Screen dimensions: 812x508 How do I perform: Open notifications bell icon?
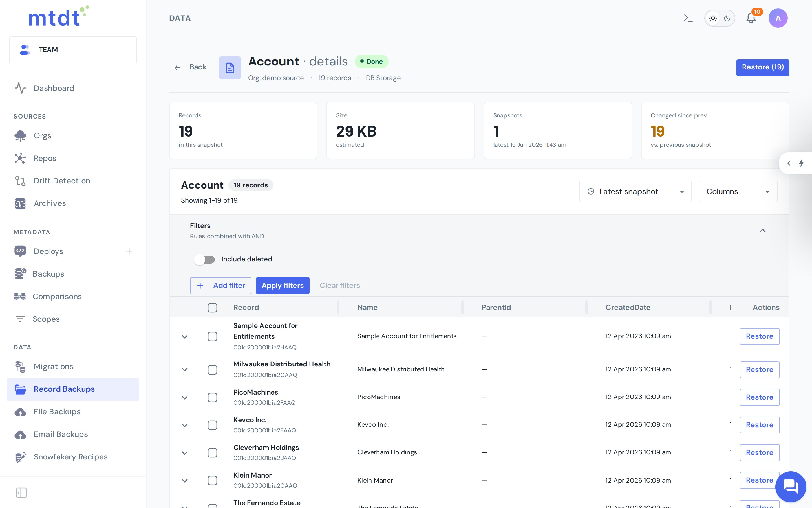pyautogui.click(x=751, y=18)
